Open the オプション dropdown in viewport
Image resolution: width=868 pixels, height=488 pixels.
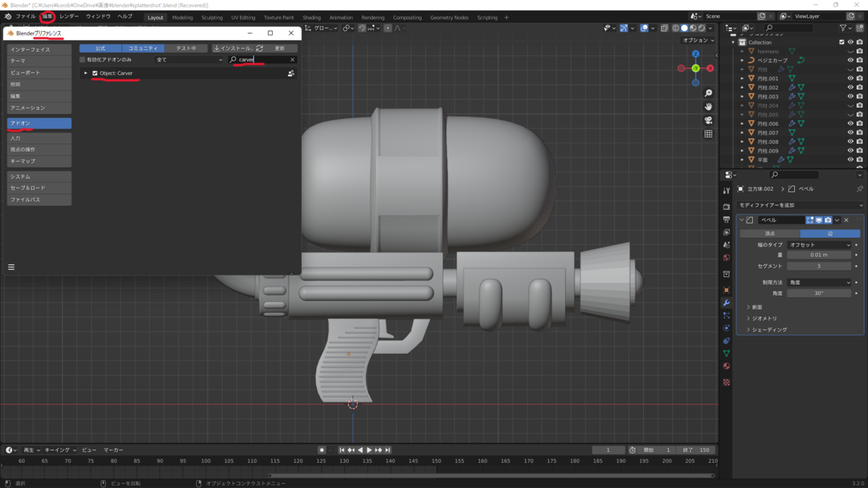coord(699,40)
